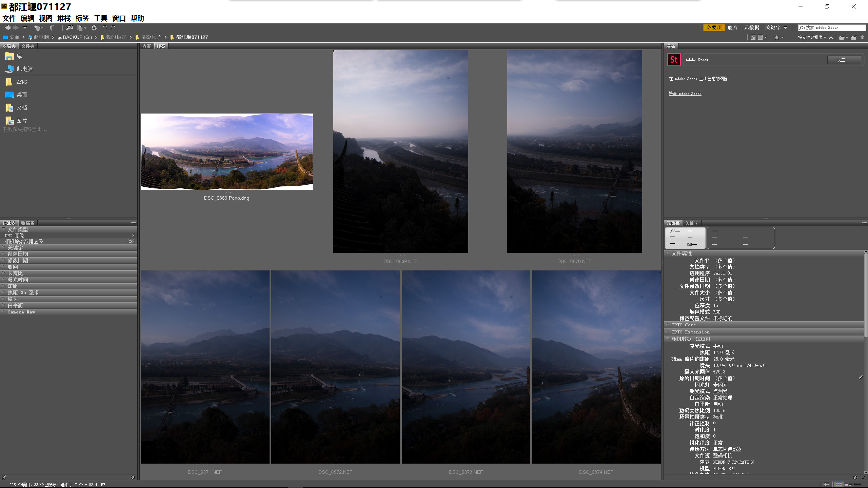The image size is (868, 488).
Task: Toggle keep filter pin when browsing
Action: coord(4,477)
